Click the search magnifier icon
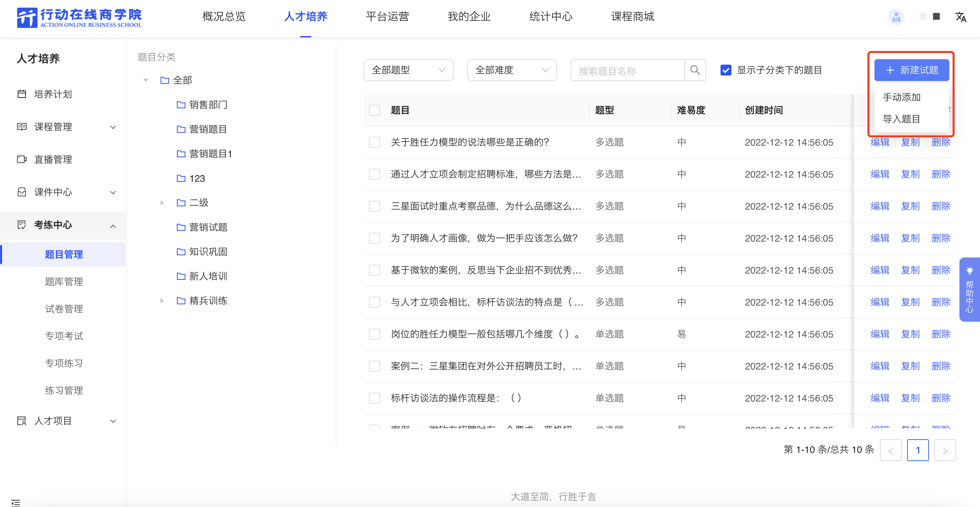This screenshot has width=980, height=507. 695,70
